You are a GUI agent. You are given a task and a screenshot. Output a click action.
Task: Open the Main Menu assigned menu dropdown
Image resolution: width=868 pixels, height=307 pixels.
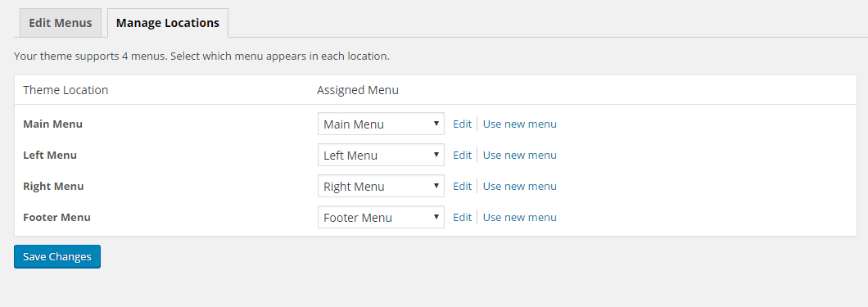coord(381,124)
